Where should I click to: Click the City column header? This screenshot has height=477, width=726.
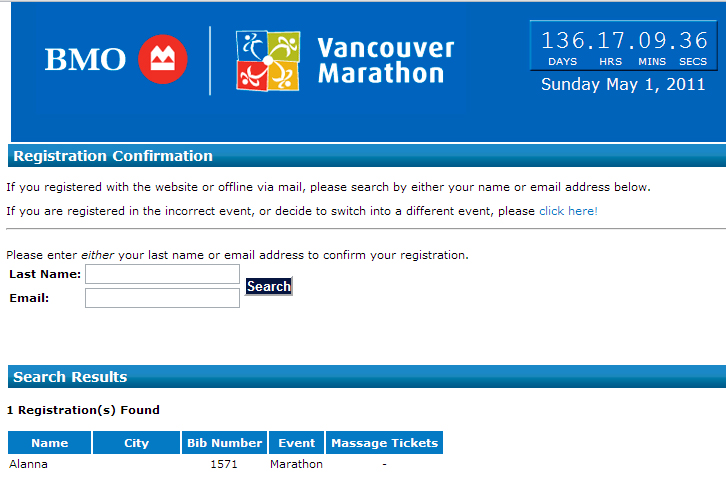[x=136, y=443]
